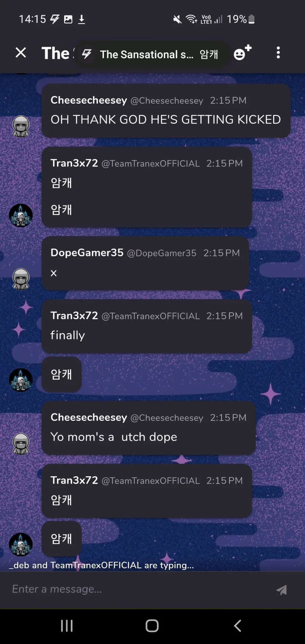The height and width of the screenshot is (644, 305).
Task: Tap the Sans avatar next to 'finally'
Action: click(21, 380)
